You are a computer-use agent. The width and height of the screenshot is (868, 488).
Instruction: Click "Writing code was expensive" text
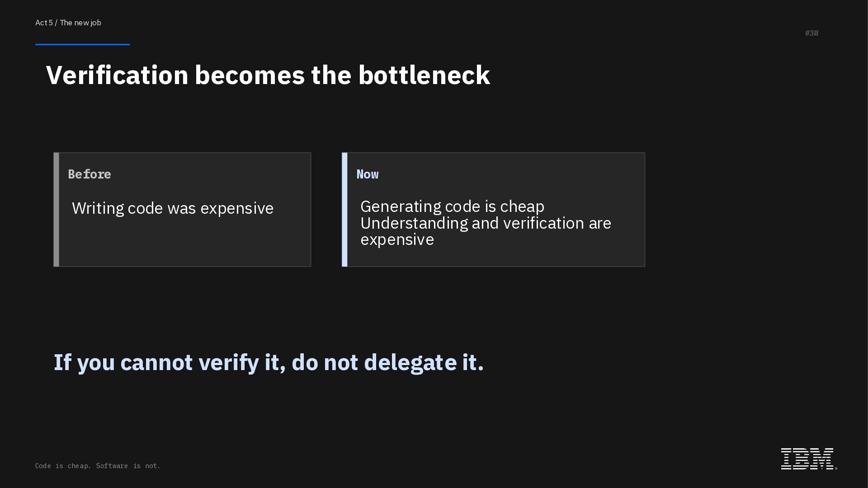(x=173, y=208)
